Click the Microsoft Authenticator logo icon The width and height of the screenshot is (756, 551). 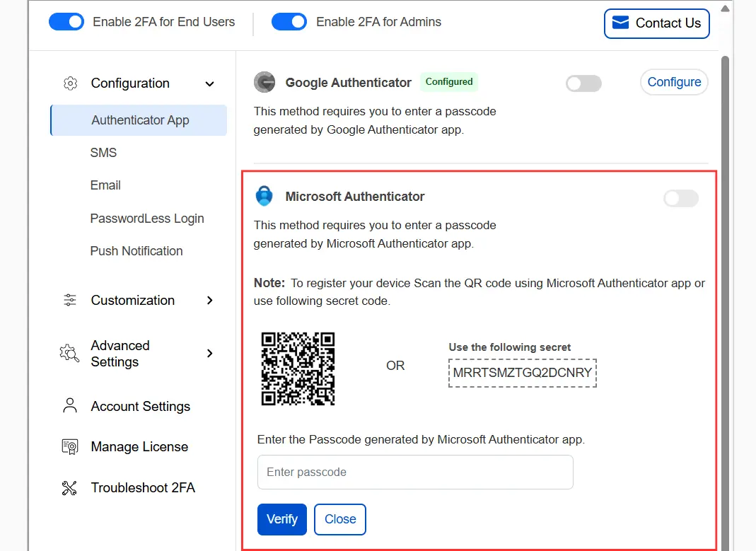point(264,196)
